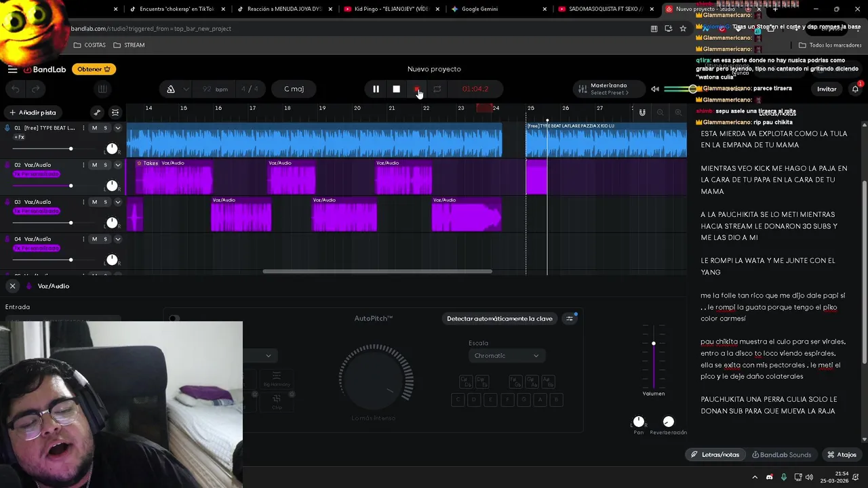Expand track 03 chevron dropdown
This screenshot has width=868, height=488.
click(117, 202)
